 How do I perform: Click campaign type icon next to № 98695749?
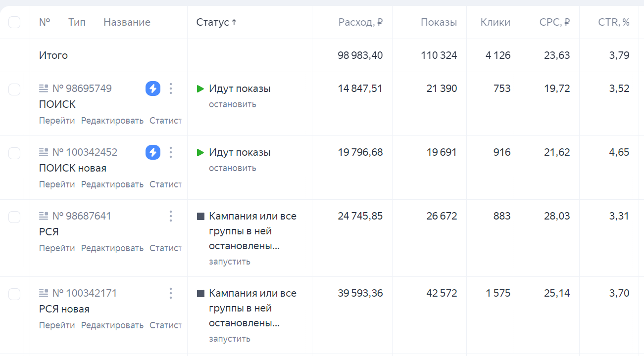click(44, 89)
